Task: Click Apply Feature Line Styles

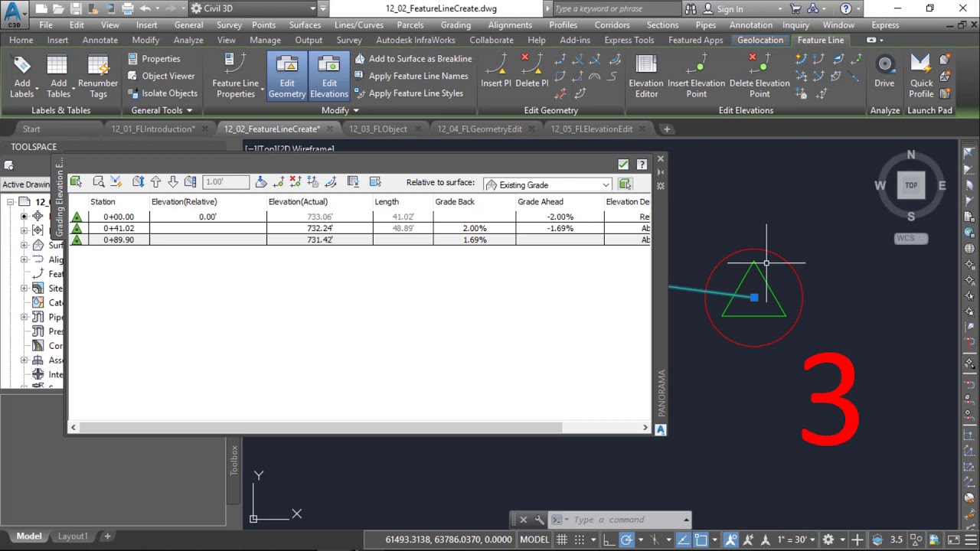Action: (x=409, y=93)
